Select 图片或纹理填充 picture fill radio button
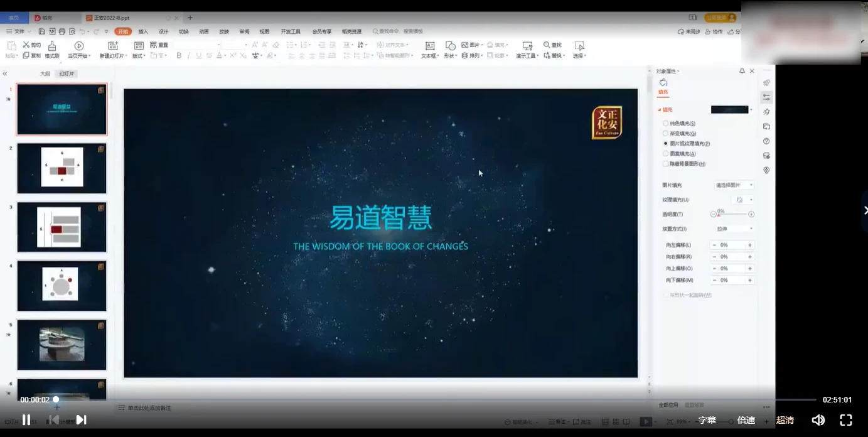The height and width of the screenshot is (437, 868). pyautogui.click(x=665, y=144)
